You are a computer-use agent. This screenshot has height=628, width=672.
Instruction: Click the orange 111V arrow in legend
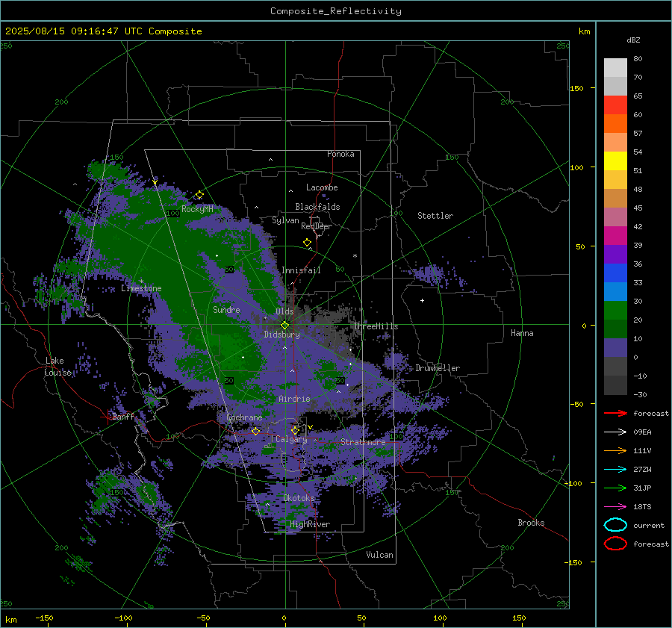(x=615, y=450)
